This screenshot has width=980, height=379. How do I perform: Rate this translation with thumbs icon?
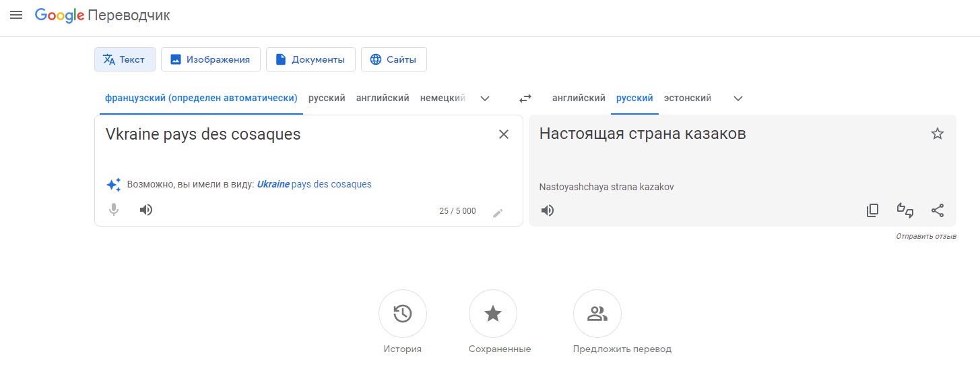pos(905,210)
